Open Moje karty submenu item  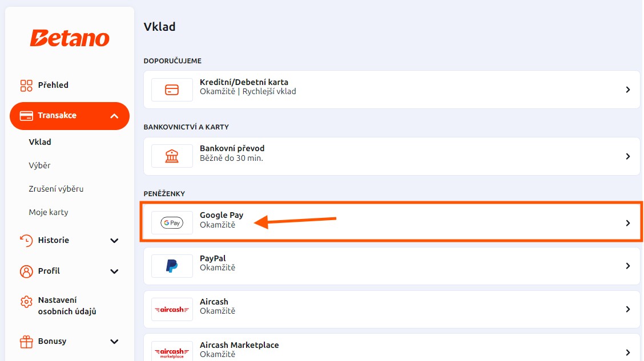tap(49, 213)
